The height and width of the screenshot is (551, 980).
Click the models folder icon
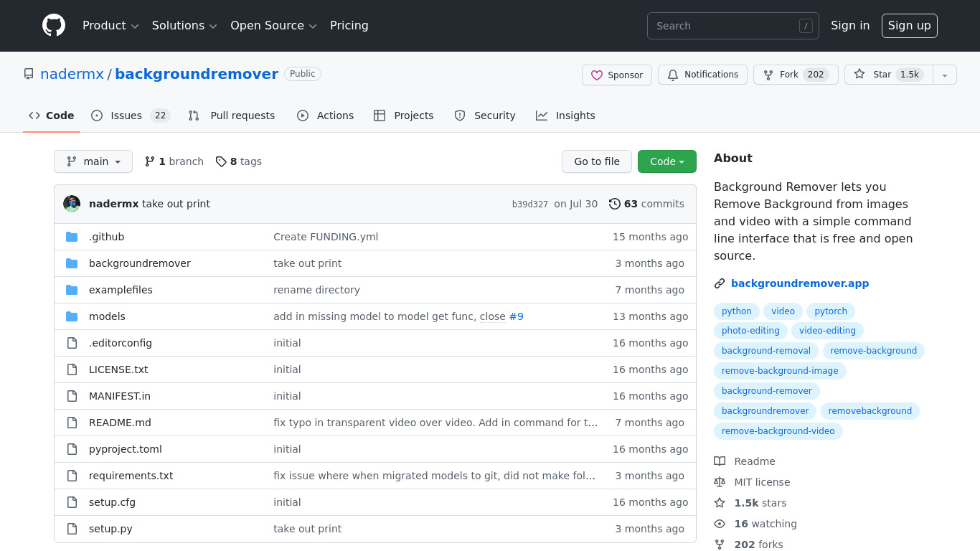coord(72,316)
